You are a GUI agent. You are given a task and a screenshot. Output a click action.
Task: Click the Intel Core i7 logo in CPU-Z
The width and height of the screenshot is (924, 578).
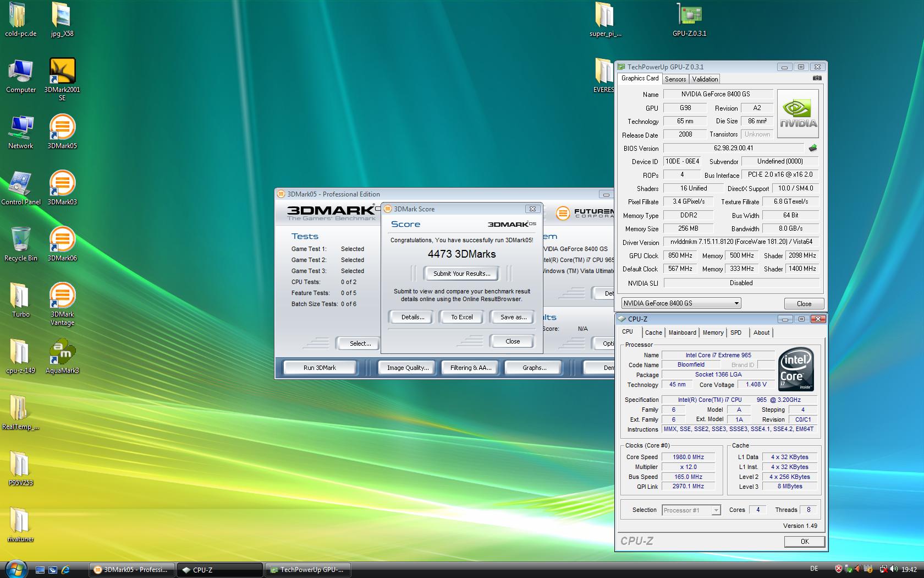point(796,369)
